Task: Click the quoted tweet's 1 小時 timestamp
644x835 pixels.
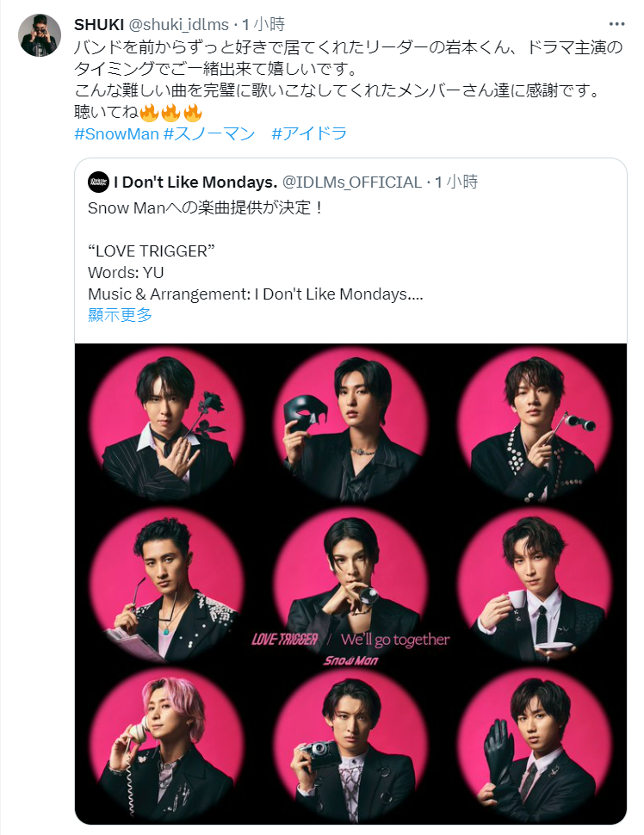Action: click(456, 182)
